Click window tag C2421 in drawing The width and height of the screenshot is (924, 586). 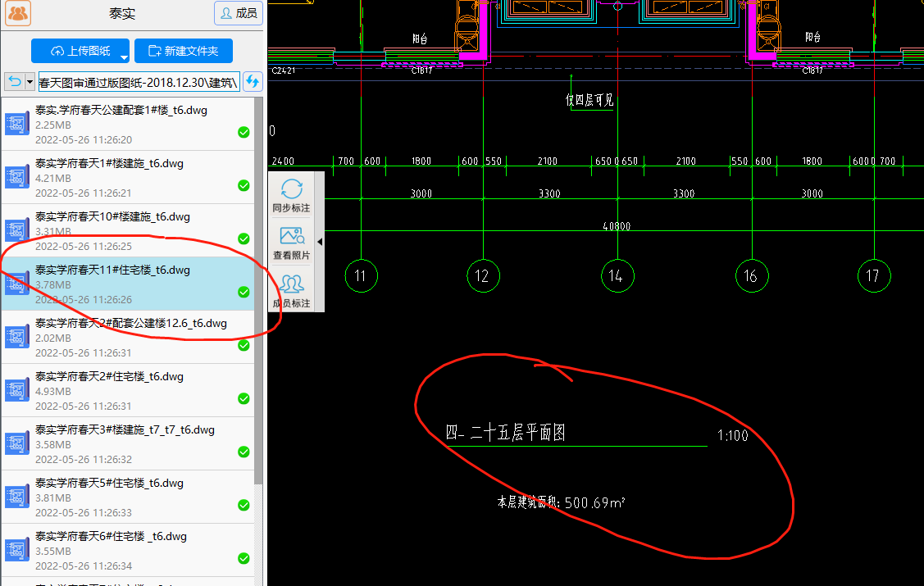(284, 70)
